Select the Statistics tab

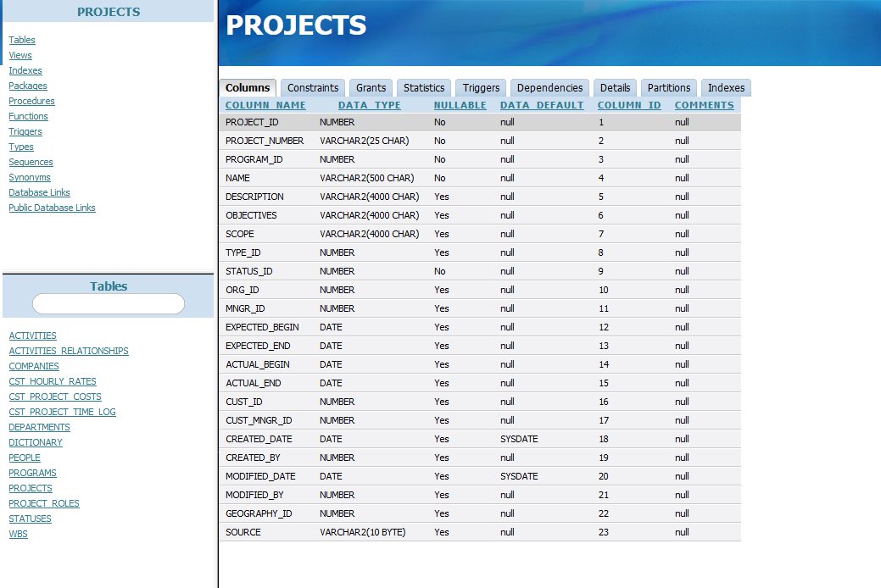(424, 88)
